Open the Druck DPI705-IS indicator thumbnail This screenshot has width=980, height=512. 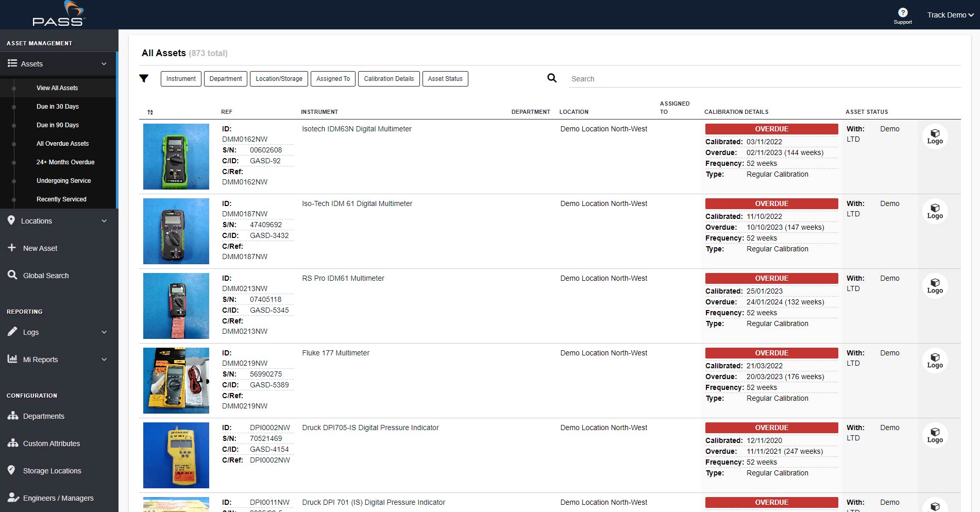176,455
